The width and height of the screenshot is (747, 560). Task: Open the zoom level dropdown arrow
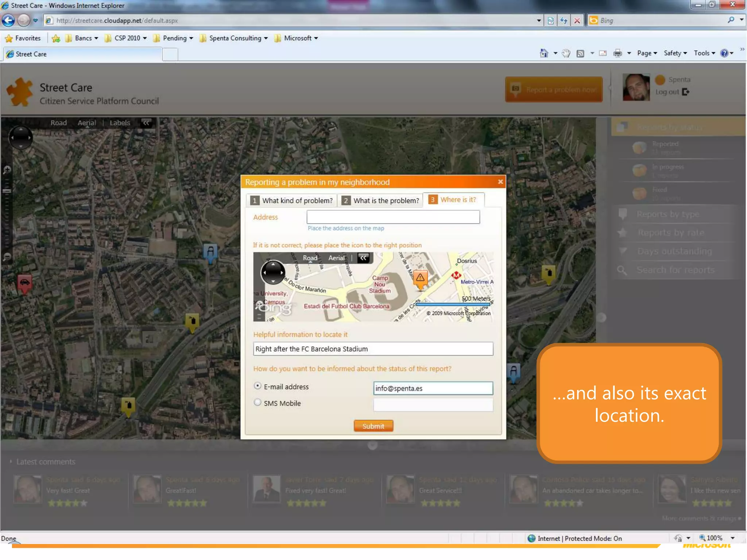tap(732, 538)
